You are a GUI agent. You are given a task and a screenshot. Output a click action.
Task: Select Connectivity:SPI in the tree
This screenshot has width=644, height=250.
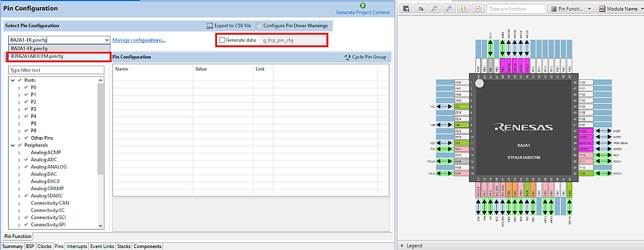[48, 225]
